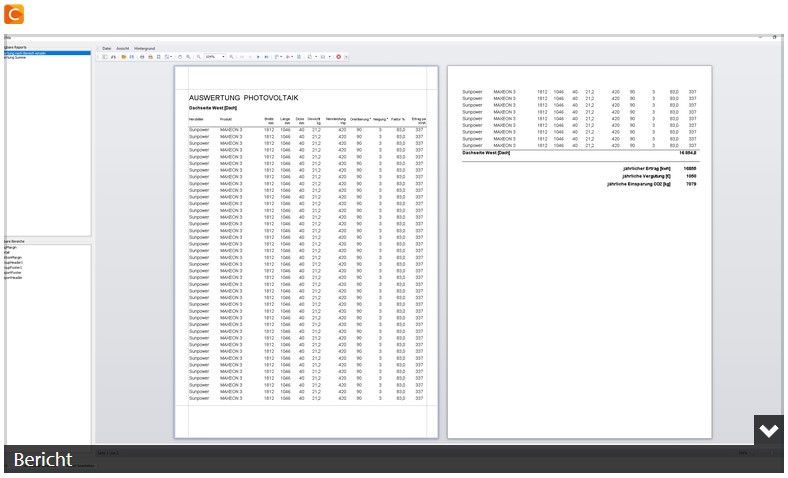Open the Hintergrund menu

[x=144, y=48]
